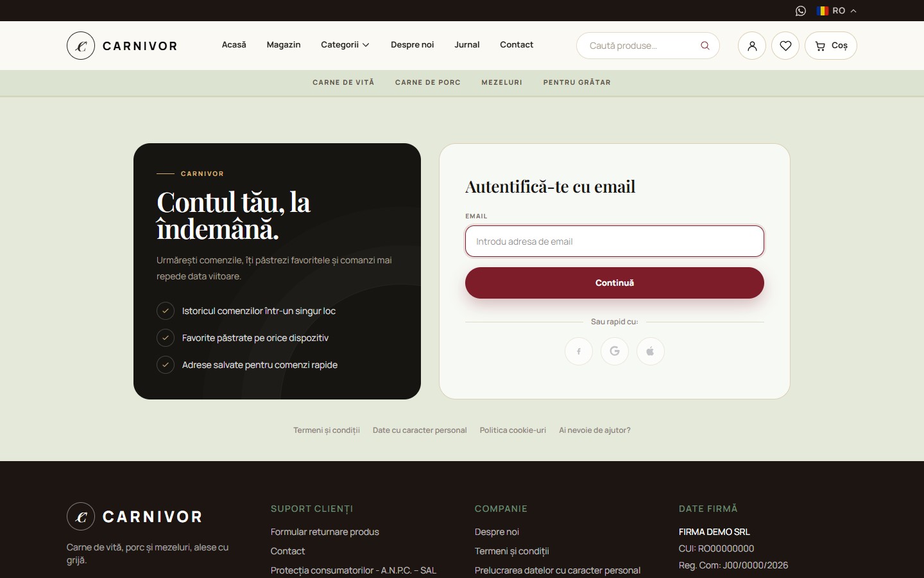Focus the email address input field

click(x=615, y=241)
